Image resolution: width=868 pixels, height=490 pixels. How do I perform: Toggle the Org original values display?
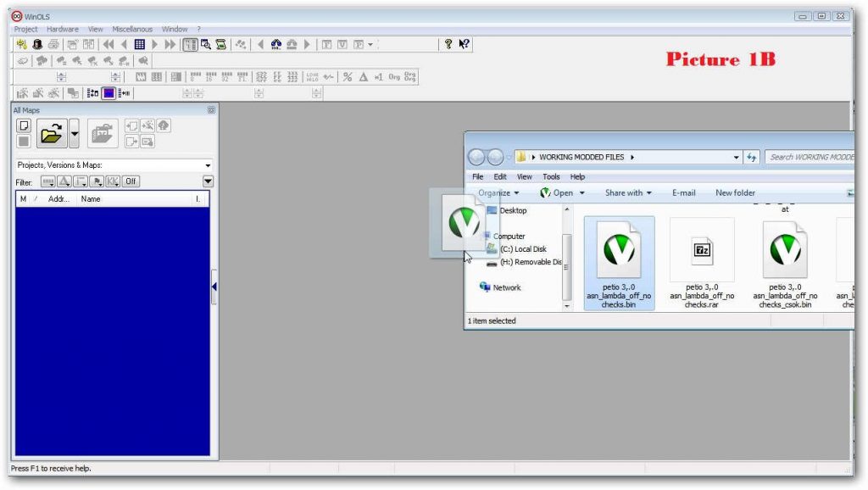(x=396, y=76)
